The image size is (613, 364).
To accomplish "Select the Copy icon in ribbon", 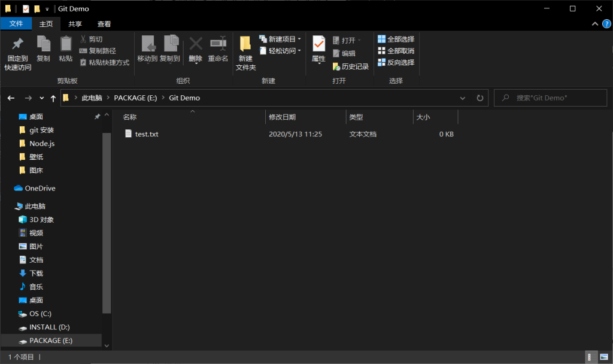I will coord(43,48).
